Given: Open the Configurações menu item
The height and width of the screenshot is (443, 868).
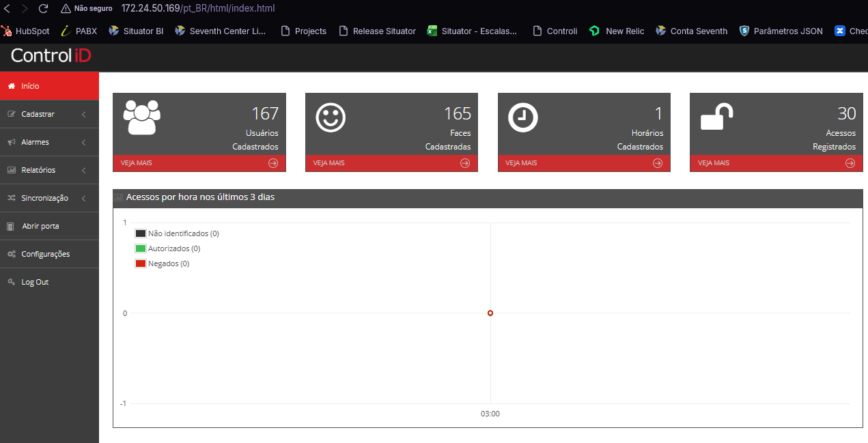Looking at the screenshot, I should click(45, 254).
